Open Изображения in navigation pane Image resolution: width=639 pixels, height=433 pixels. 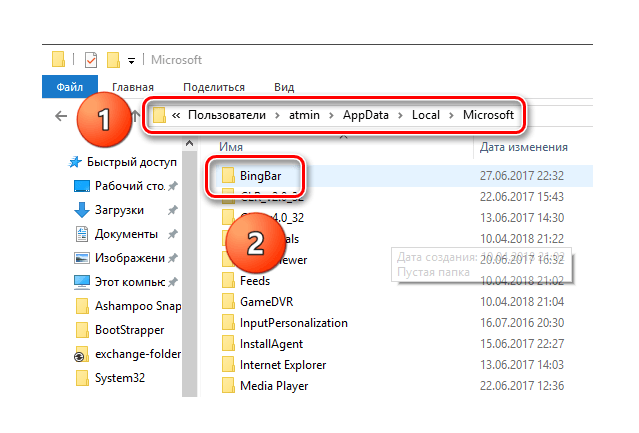[130, 258]
